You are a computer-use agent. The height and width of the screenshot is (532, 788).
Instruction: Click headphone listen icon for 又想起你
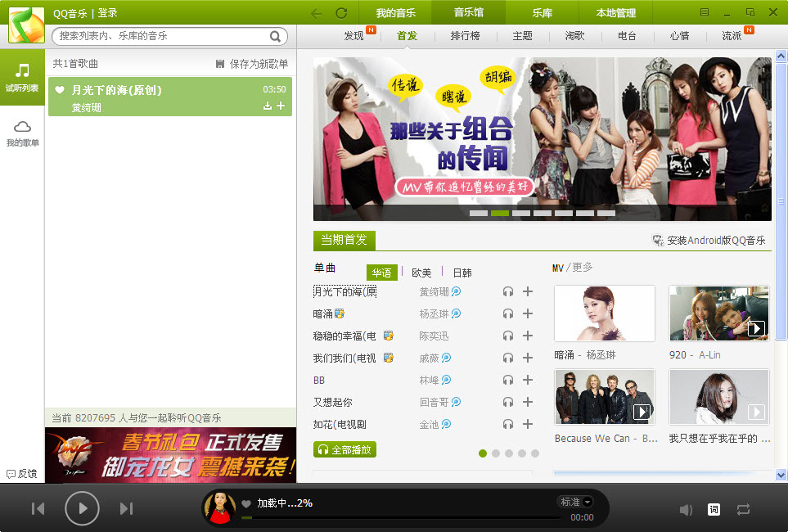point(508,402)
